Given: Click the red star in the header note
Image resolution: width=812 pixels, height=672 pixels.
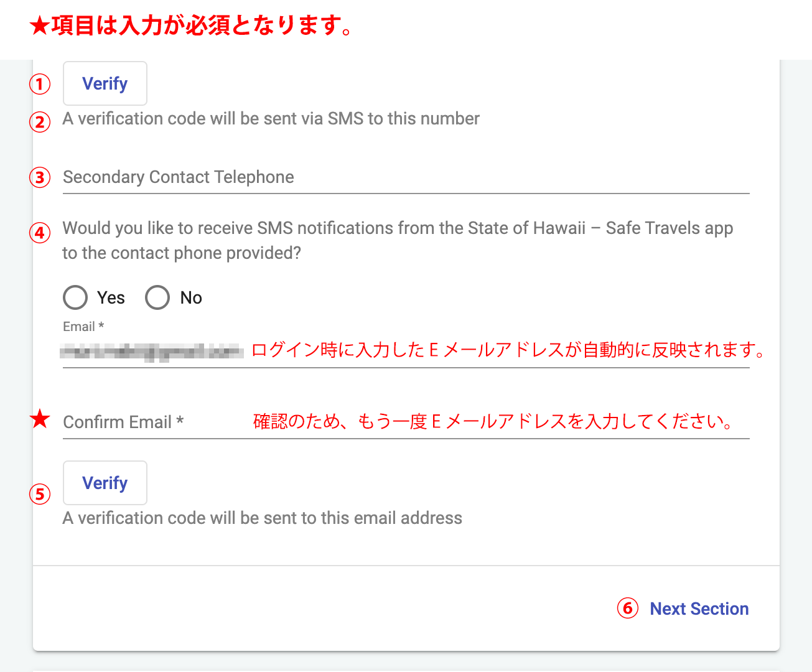Looking at the screenshot, I should click(x=39, y=26).
